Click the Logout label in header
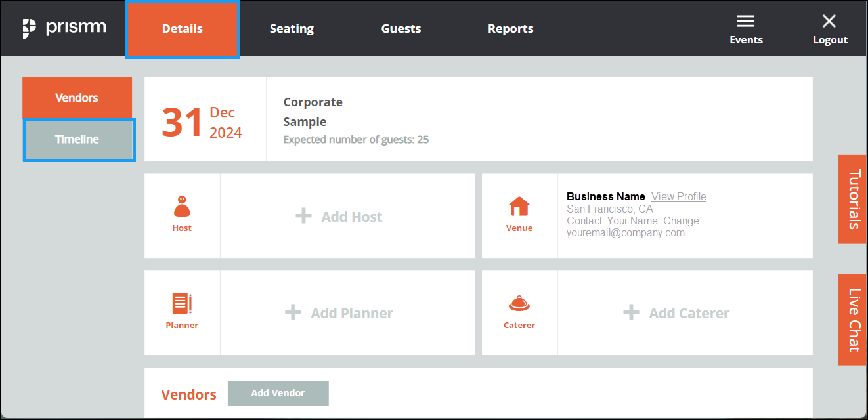 click(831, 40)
